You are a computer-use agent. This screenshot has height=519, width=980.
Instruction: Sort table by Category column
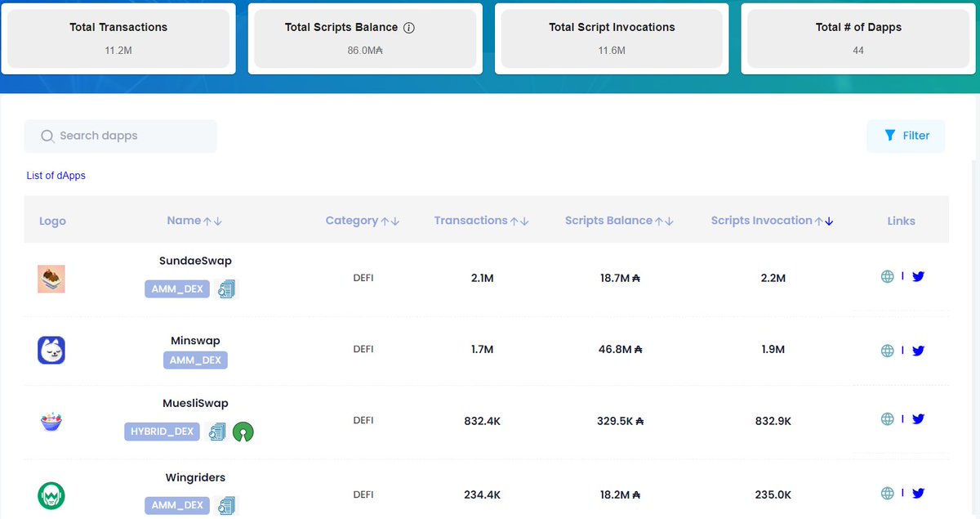[363, 221]
